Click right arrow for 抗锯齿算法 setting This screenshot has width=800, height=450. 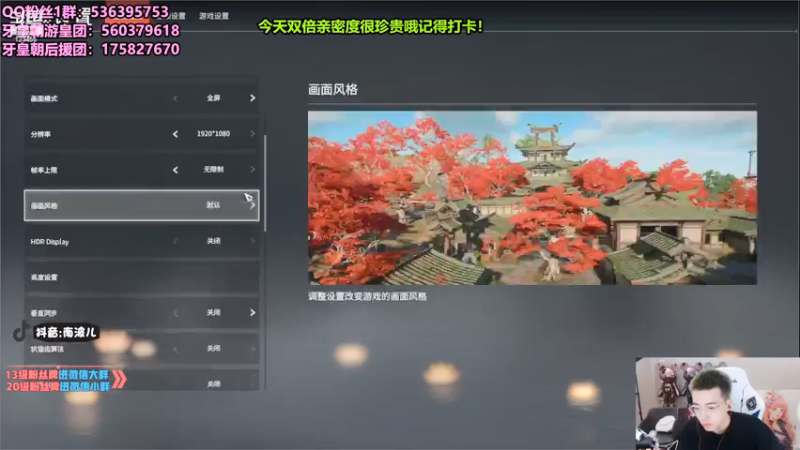click(x=253, y=348)
